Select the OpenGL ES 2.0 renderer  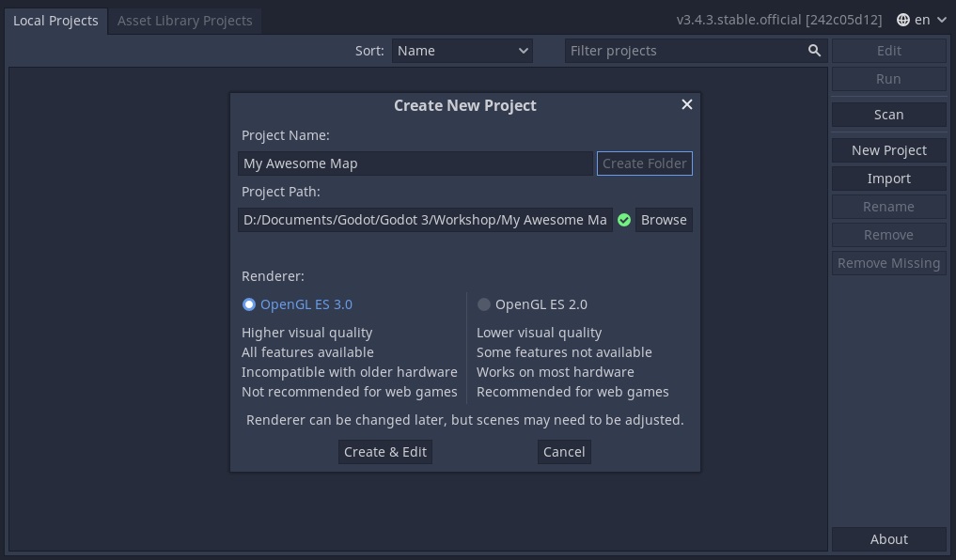[484, 304]
